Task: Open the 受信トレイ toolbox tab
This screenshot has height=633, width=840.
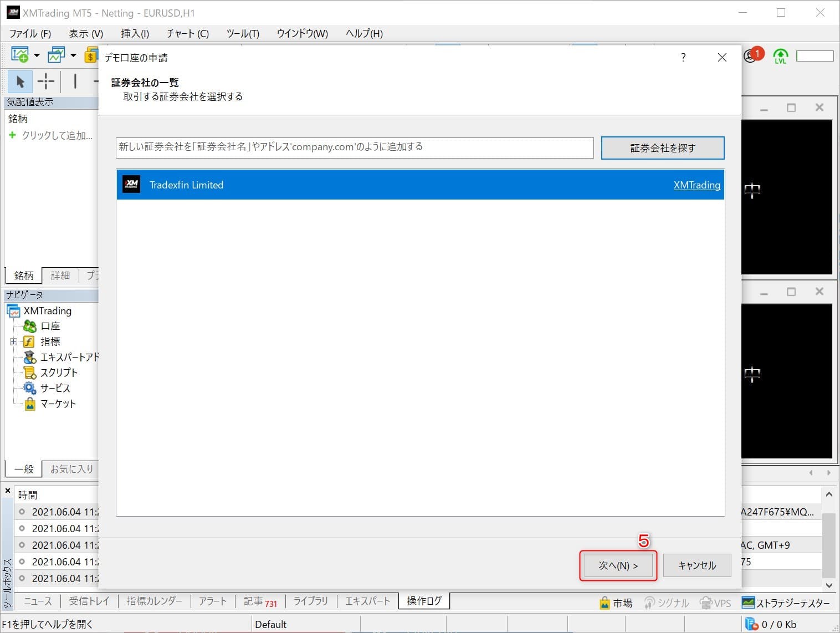Action: 89,601
